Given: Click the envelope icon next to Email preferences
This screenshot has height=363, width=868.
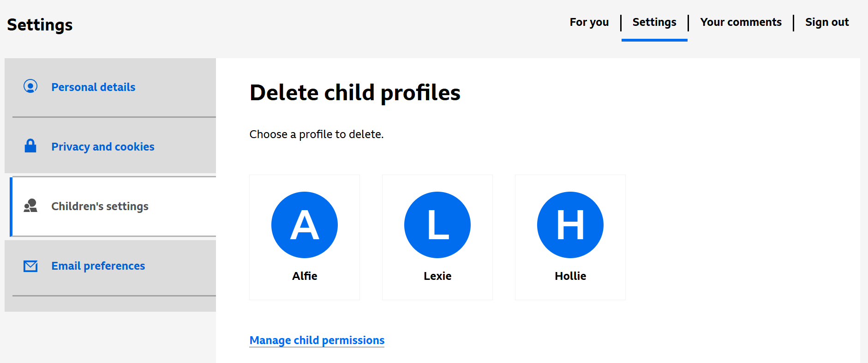Looking at the screenshot, I should 30,266.
